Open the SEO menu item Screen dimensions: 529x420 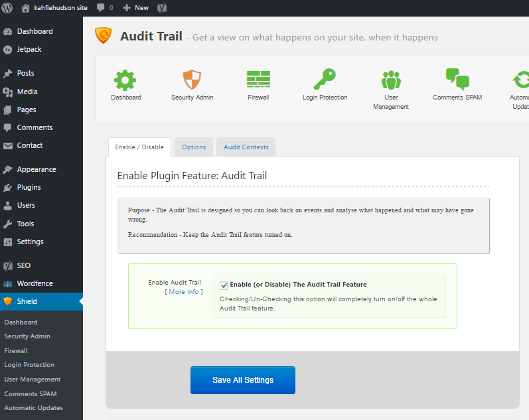41,265
